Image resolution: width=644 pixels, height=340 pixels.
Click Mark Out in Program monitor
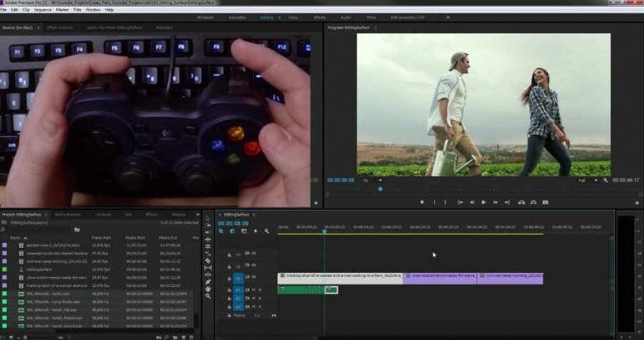coord(445,202)
